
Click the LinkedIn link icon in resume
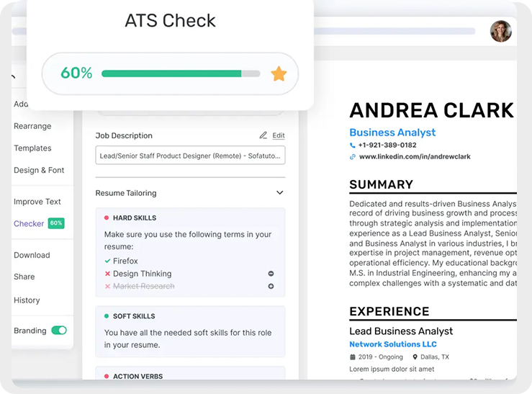(x=353, y=156)
